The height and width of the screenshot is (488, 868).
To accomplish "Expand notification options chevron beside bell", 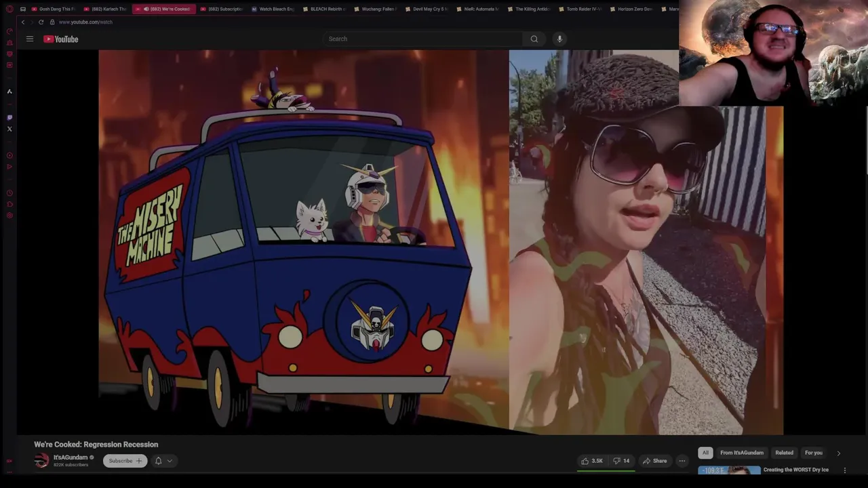I will click(170, 461).
